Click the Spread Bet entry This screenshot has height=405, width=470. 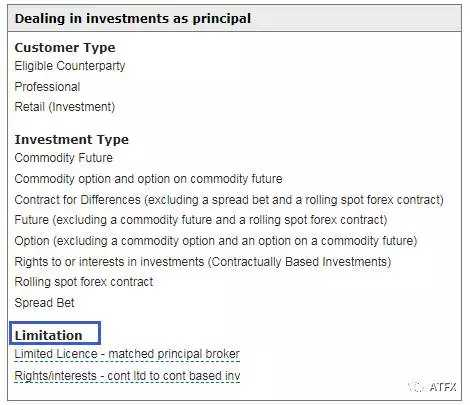point(44,303)
